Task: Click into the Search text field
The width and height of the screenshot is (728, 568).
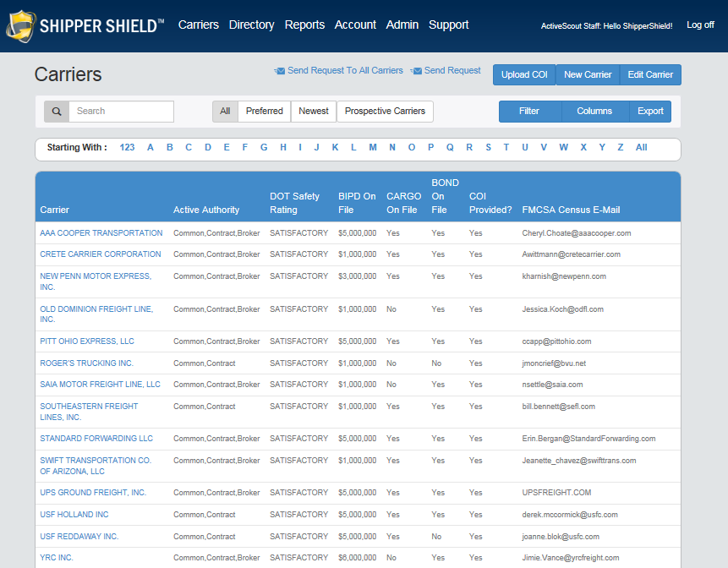Action: pos(121,112)
